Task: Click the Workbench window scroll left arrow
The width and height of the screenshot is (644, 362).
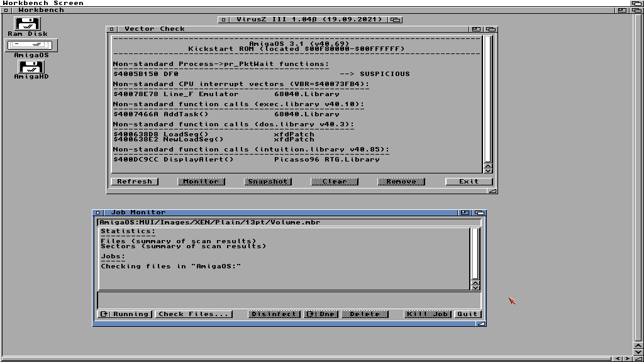Action: [618, 359]
